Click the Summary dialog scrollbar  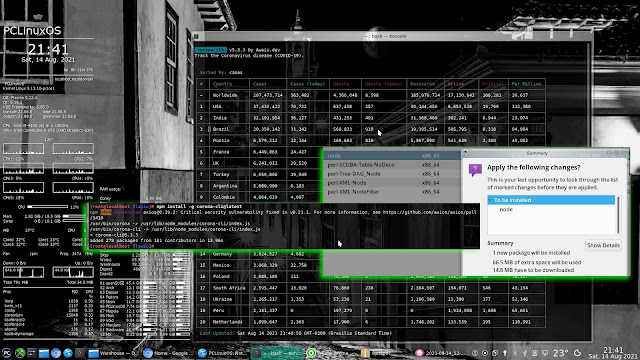pos(618,215)
